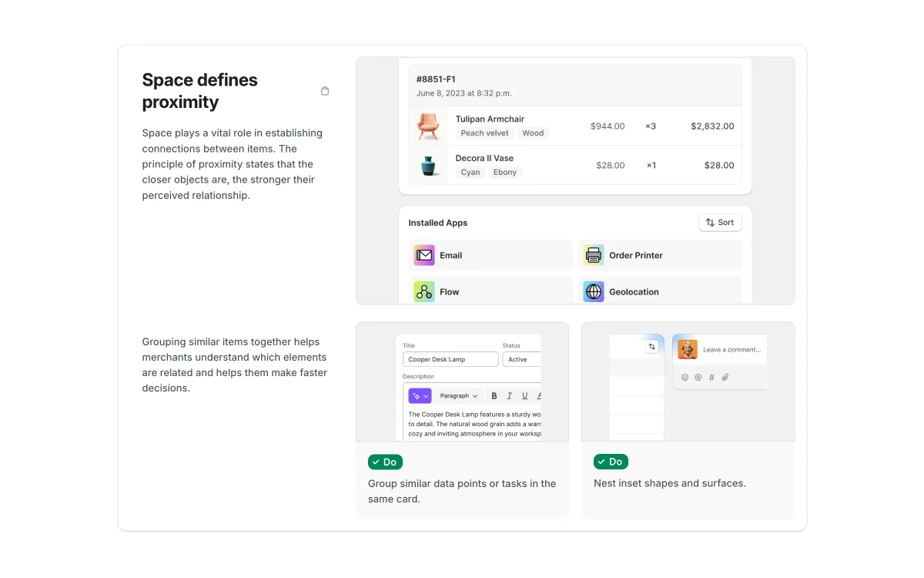The width and height of the screenshot is (924, 578).
Task: Click the Email app icon
Action: pos(424,255)
